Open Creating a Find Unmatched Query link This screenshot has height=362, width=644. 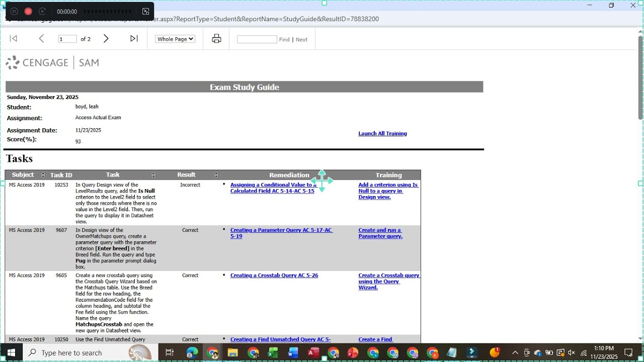pyautogui.click(x=280, y=339)
